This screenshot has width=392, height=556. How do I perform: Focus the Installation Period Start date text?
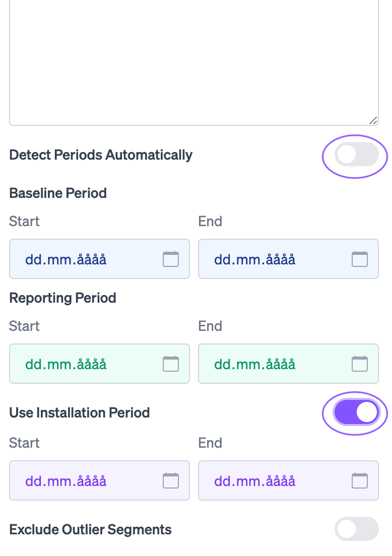click(66, 481)
